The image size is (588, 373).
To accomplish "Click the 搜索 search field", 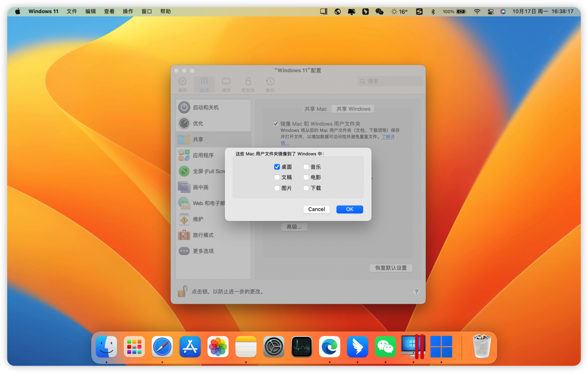I will point(390,81).
